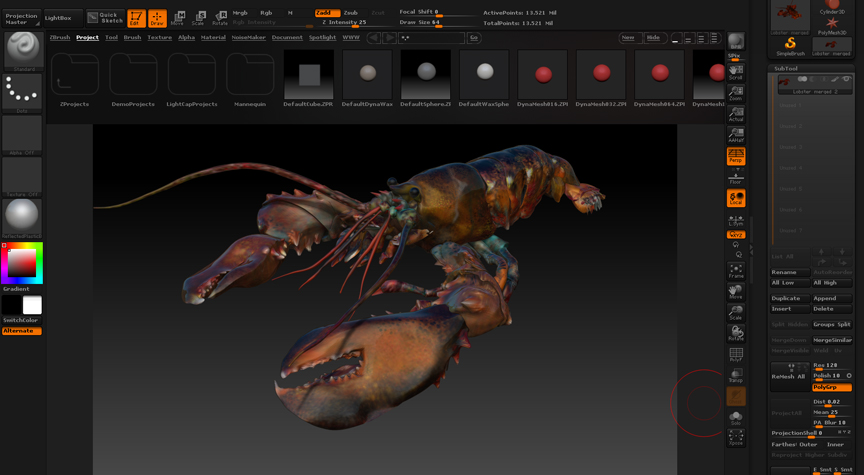The width and height of the screenshot is (864, 475).
Task: Open the Mannequin folder
Action: point(250,79)
